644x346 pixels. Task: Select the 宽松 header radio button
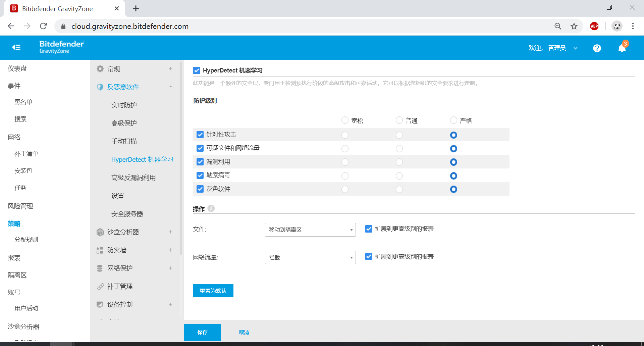click(345, 120)
